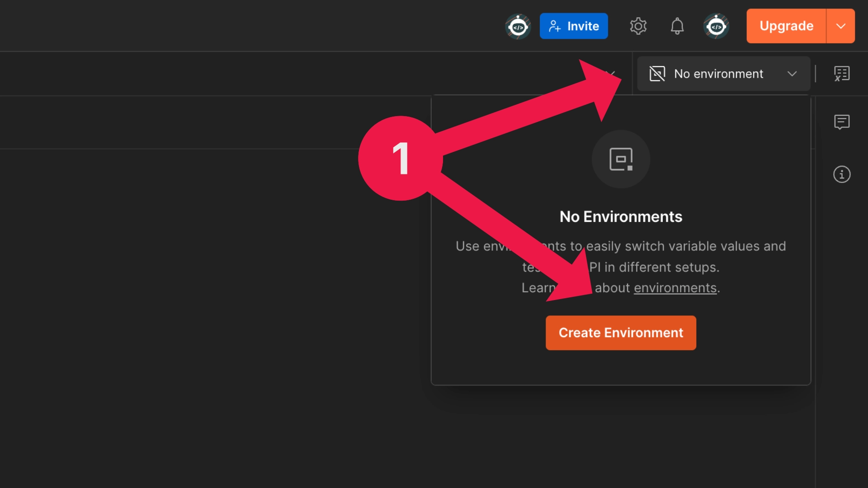Viewport: 868px width, 488px height.
Task: Click the empty-state environment illustration icon
Action: pos(621,159)
